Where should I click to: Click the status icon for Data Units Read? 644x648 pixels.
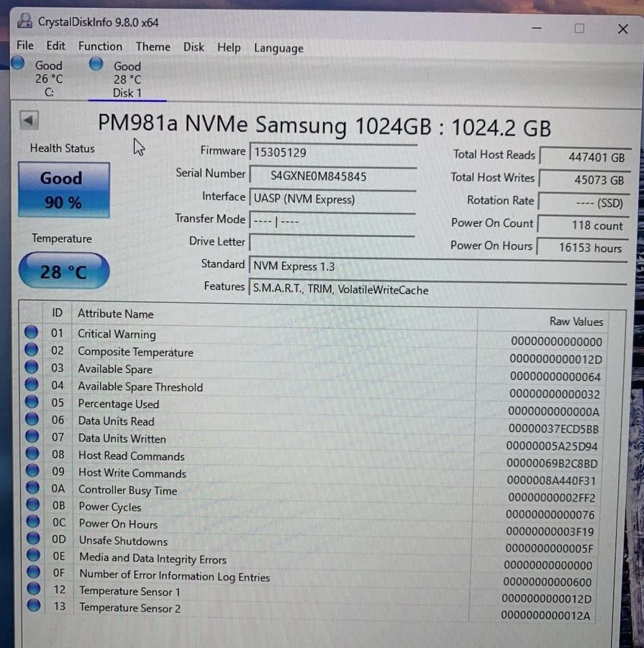click(x=32, y=418)
